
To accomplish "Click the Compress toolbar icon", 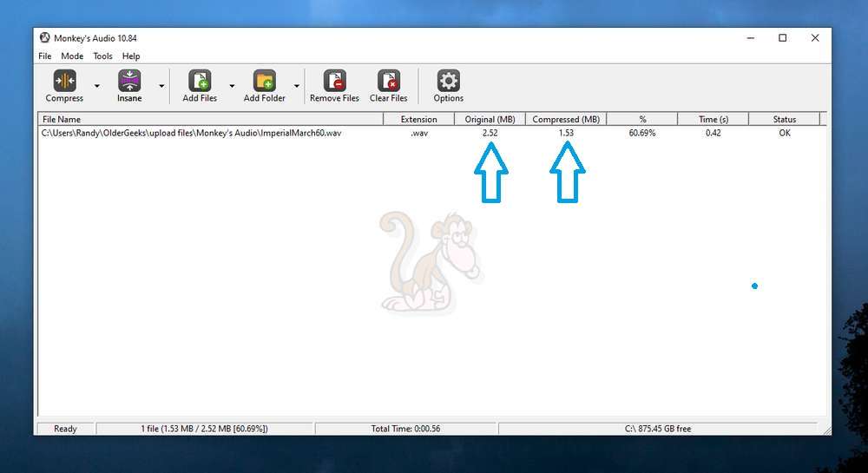I will coord(65,81).
